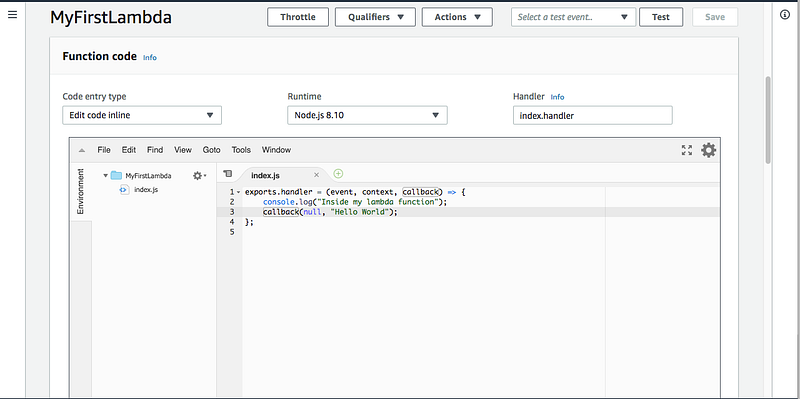
Task: Click the callback(null, "Hello World") line
Action: 330,212
